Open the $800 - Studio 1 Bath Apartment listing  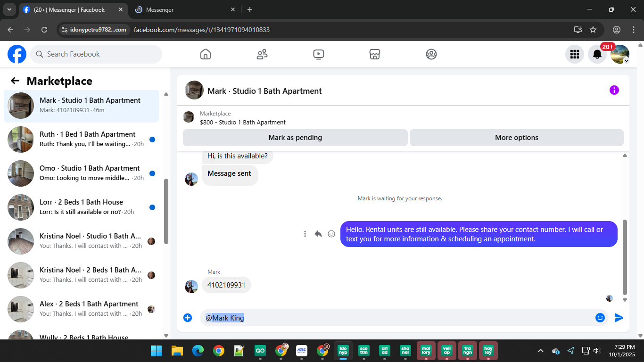(x=243, y=122)
